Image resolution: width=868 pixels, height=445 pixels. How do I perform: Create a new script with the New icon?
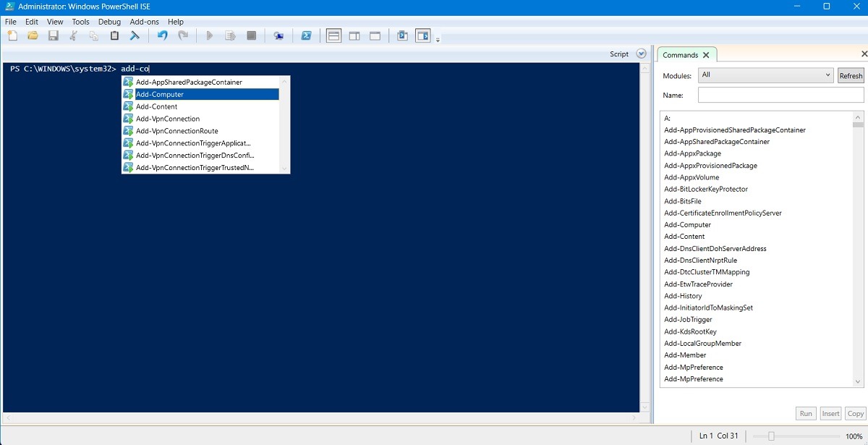tap(12, 35)
